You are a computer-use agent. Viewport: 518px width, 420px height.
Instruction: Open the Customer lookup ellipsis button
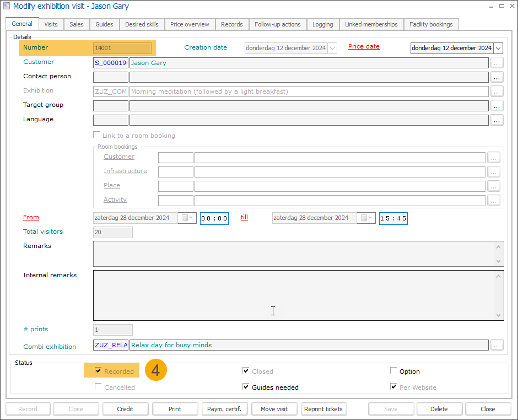coord(497,63)
